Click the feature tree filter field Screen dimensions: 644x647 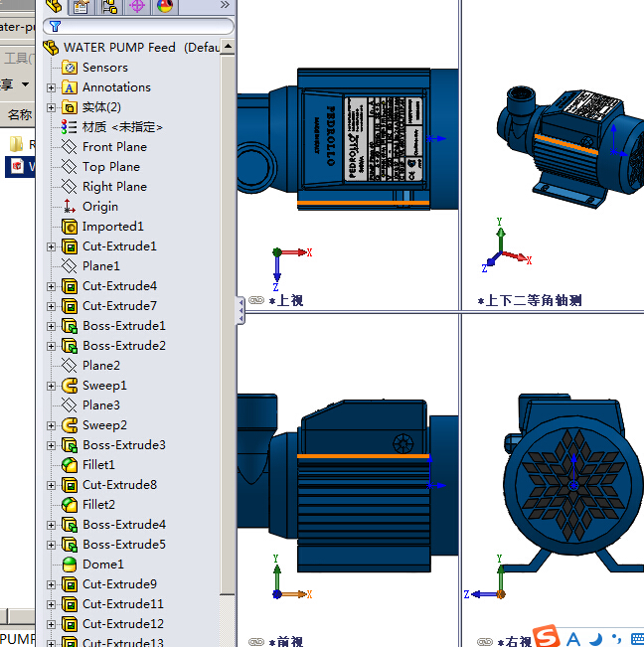coord(138,27)
